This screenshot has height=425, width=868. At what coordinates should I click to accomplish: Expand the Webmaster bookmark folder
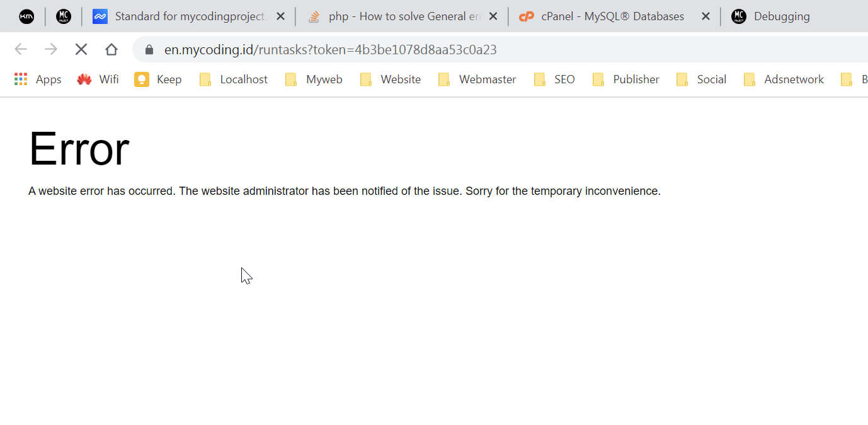point(477,79)
